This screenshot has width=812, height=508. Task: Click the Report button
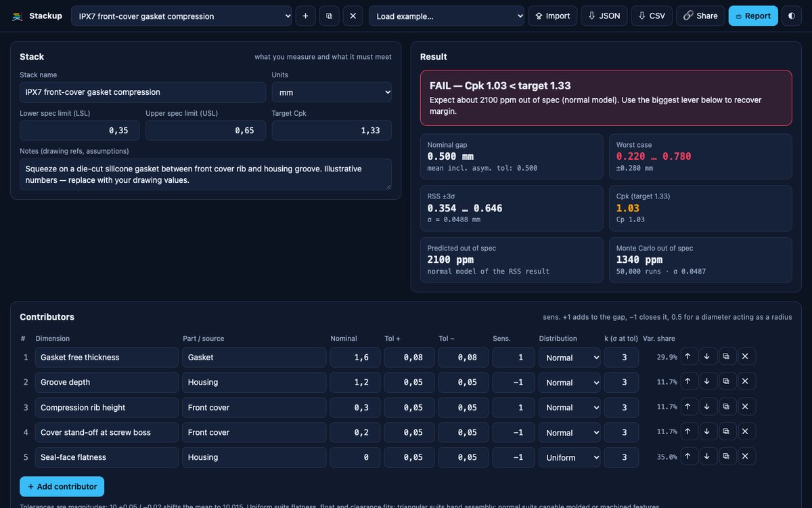pyautogui.click(x=753, y=16)
